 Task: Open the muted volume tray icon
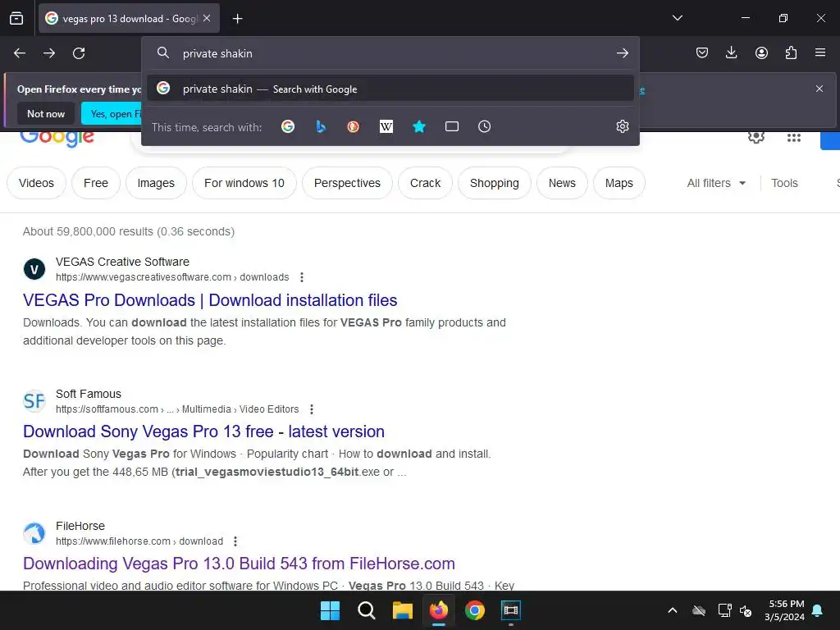[x=746, y=610]
